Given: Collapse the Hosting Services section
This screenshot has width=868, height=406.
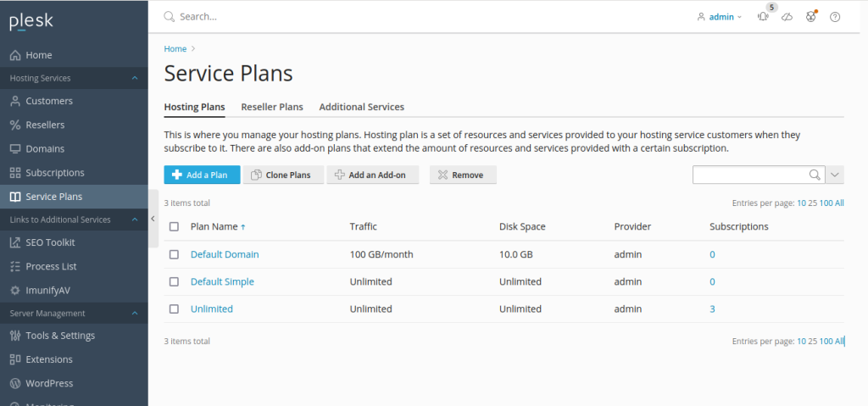Looking at the screenshot, I should click(135, 78).
